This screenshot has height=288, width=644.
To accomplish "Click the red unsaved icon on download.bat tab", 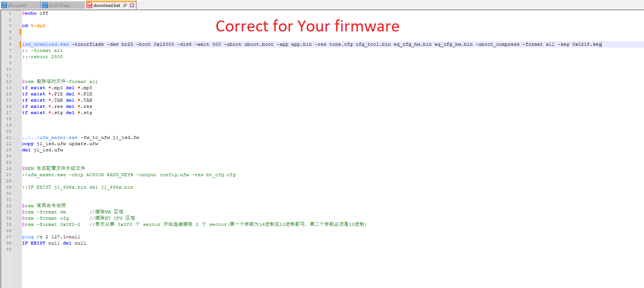I will (89, 5).
